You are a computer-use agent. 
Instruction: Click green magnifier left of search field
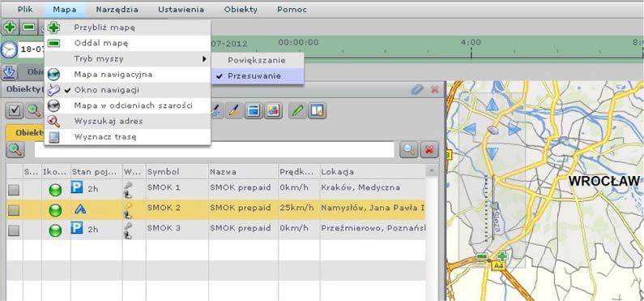(x=15, y=150)
